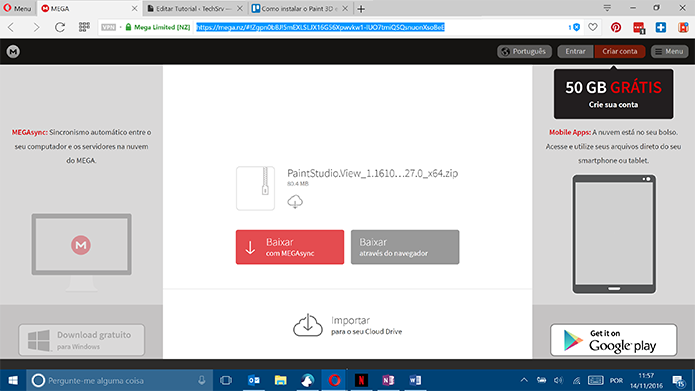Open the blue plus extension

pyautogui.click(x=661, y=27)
